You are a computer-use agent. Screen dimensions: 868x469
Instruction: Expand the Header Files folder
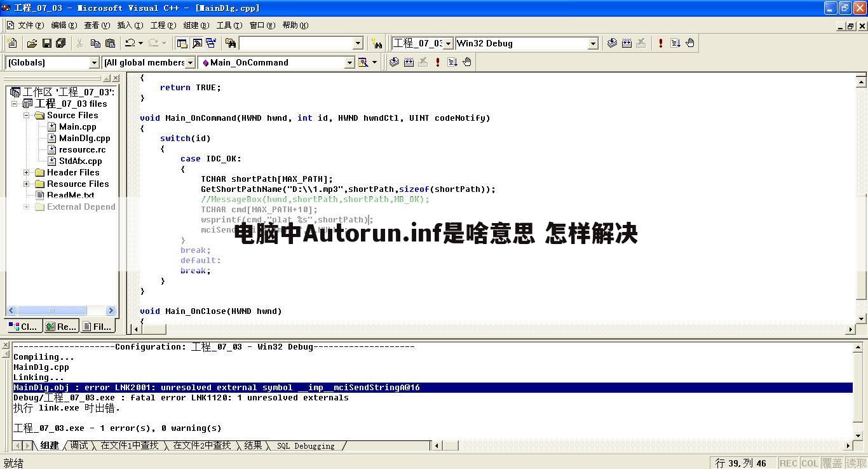[x=25, y=172]
